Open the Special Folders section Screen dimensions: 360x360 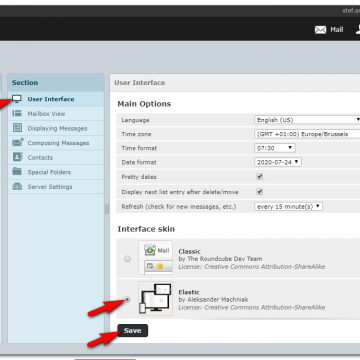click(56, 172)
